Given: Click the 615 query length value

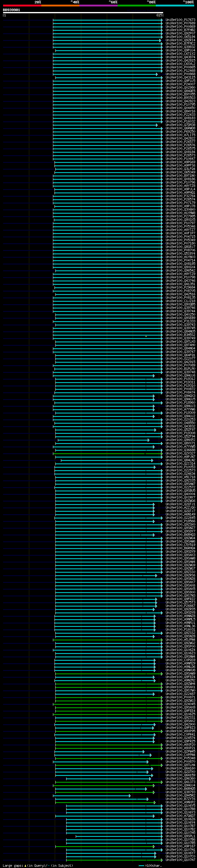Looking at the screenshot, I should point(159,15).
